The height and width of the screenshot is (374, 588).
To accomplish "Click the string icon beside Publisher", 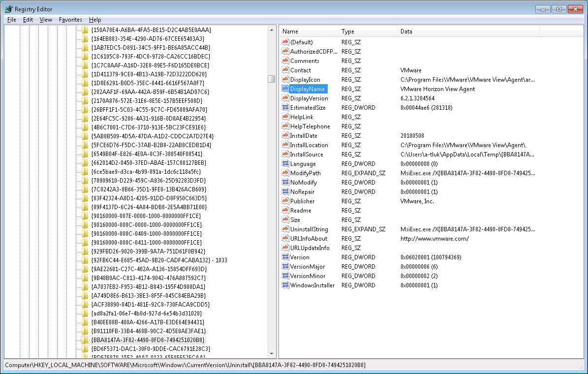I will tap(285, 201).
